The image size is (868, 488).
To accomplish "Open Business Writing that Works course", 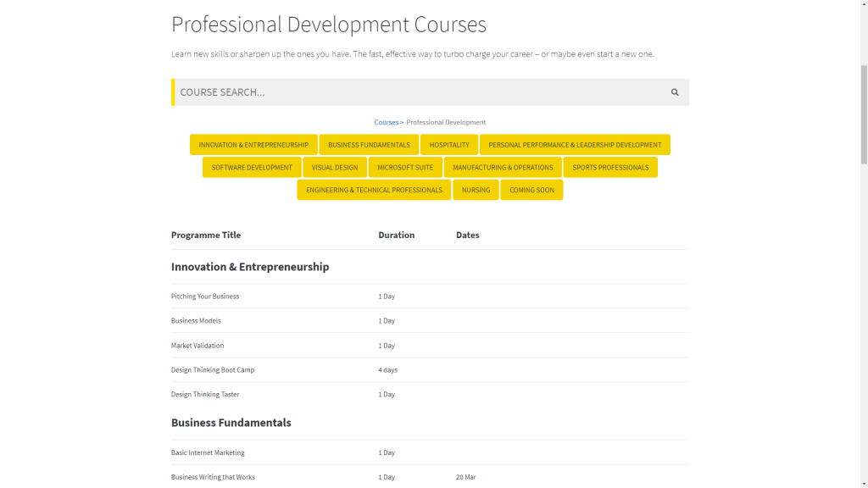I will 213,477.
